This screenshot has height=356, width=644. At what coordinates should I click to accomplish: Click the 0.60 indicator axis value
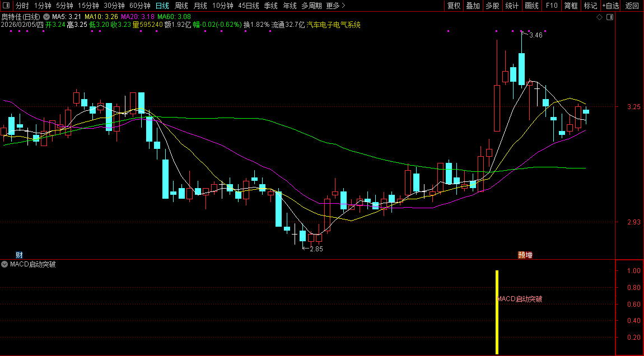click(x=634, y=305)
